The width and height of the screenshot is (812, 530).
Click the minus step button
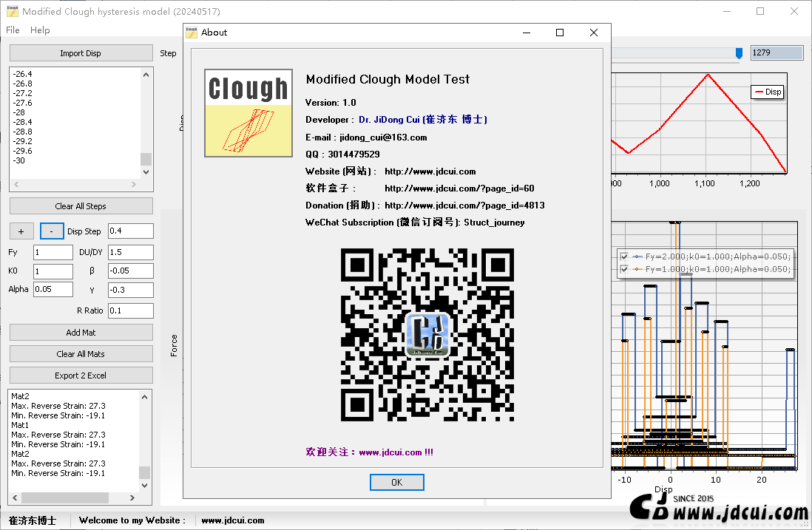point(52,231)
